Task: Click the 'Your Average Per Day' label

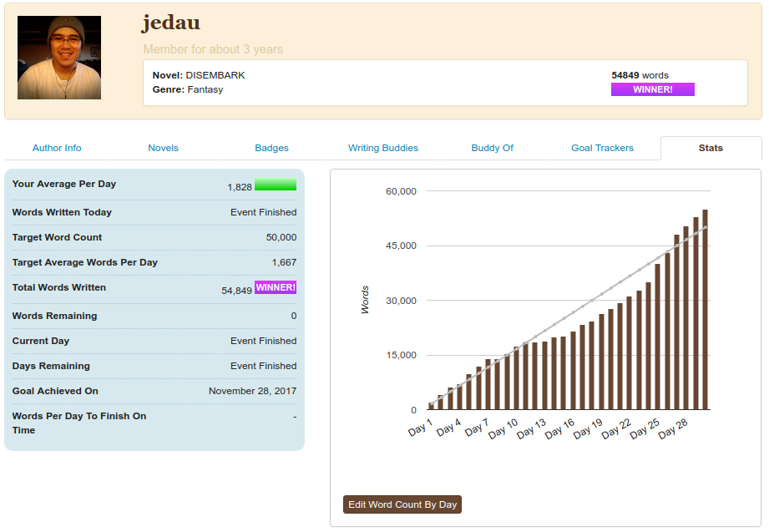Action: tap(64, 184)
